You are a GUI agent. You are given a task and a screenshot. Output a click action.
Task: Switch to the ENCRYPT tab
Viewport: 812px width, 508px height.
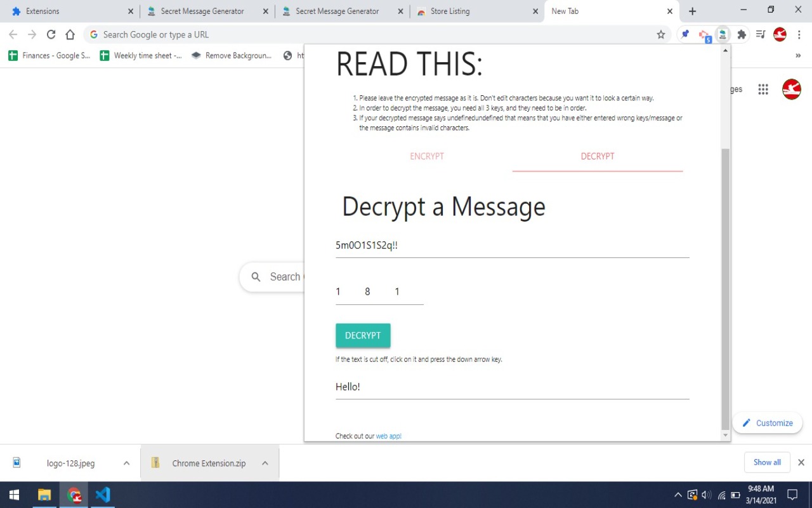427,156
